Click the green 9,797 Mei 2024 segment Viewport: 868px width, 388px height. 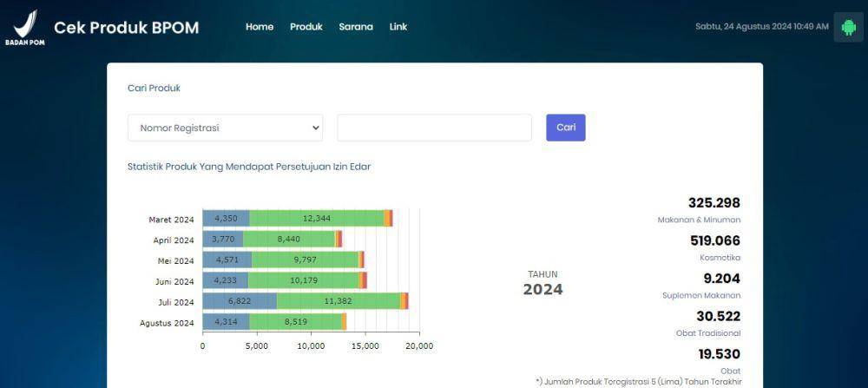pyautogui.click(x=305, y=260)
